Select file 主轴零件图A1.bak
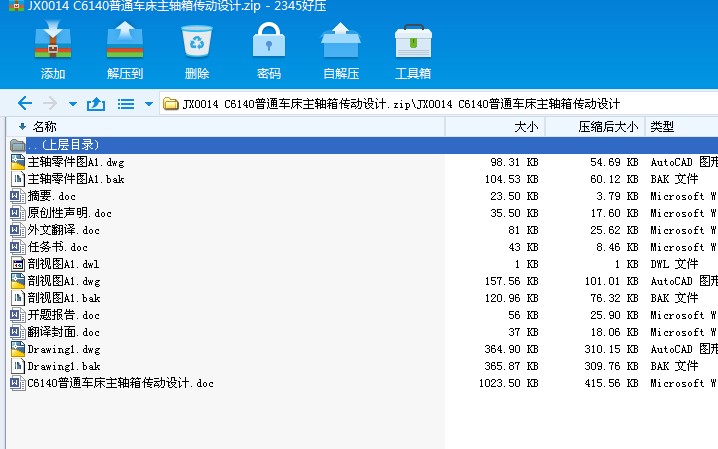Image resolution: width=718 pixels, height=449 pixels. (76, 179)
